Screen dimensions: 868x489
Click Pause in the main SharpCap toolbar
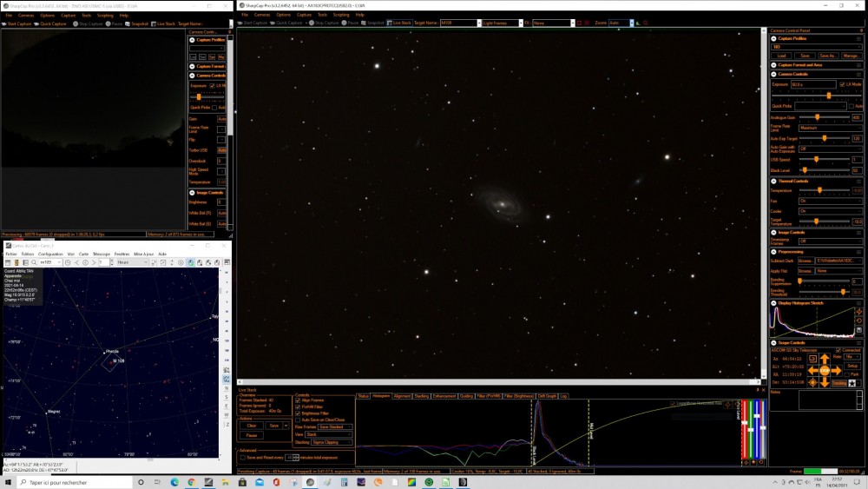click(351, 23)
